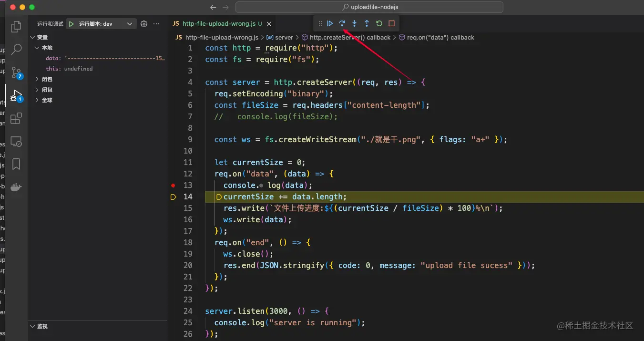This screenshot has height=341, width=644.
Task: Click Continue in the debug toolbar
Action: point(330,23)
